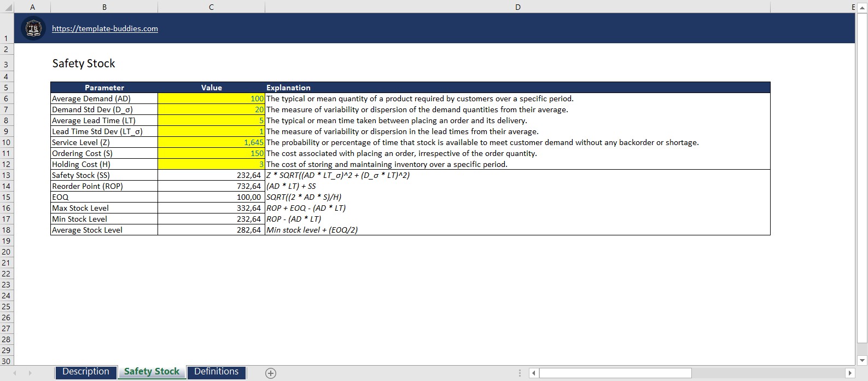This screenshot has height=381, width=868.
Task: Click horizontal scrollbar right arrow
Action: pos(849,373)
